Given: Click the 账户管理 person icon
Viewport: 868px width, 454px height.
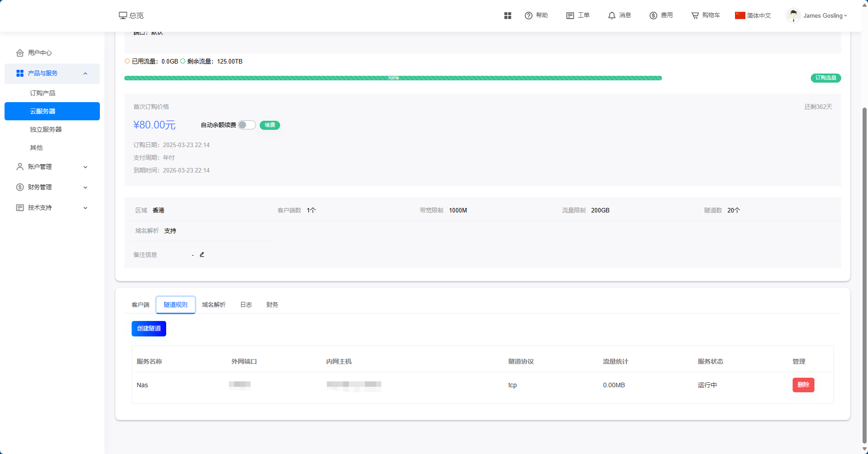Looking at the screenshot, I should (20, 167).
